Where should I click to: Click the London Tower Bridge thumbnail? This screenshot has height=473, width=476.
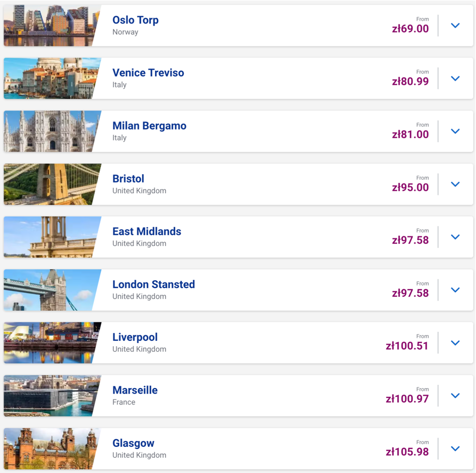[50, 290]
